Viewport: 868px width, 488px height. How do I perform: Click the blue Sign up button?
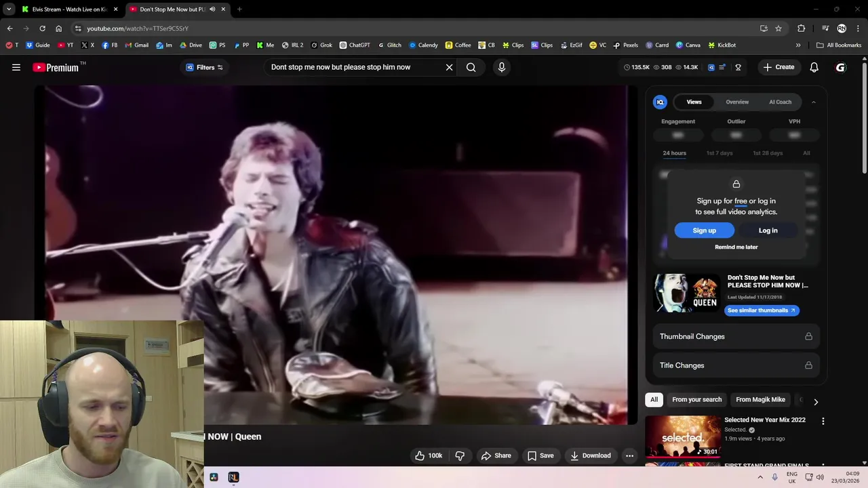(704, 230)
